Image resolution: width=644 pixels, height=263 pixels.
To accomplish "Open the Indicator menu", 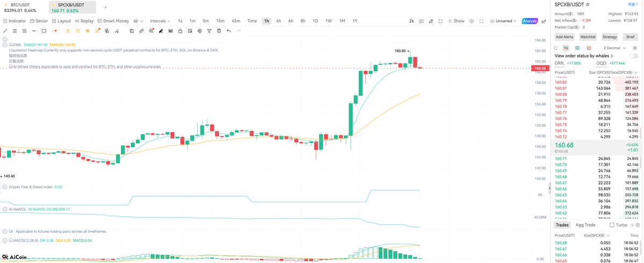I will (x=15, y=21).
